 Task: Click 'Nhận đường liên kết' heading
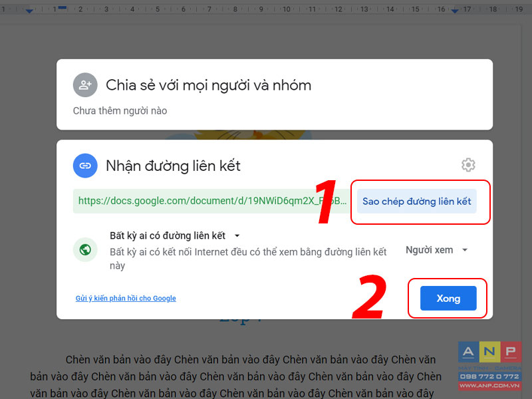173,166
